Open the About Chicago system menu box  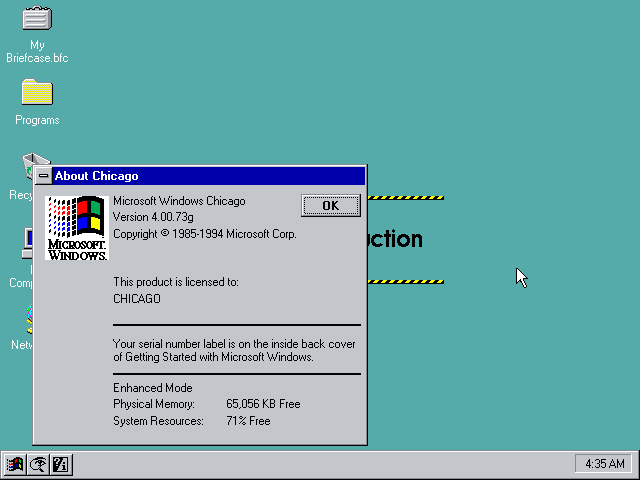44,176
